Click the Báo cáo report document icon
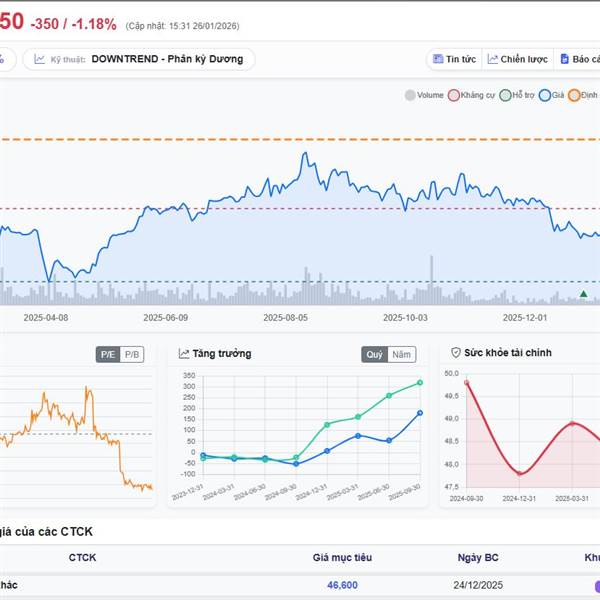The image size is (600, 600). click(x=565, y=59)
